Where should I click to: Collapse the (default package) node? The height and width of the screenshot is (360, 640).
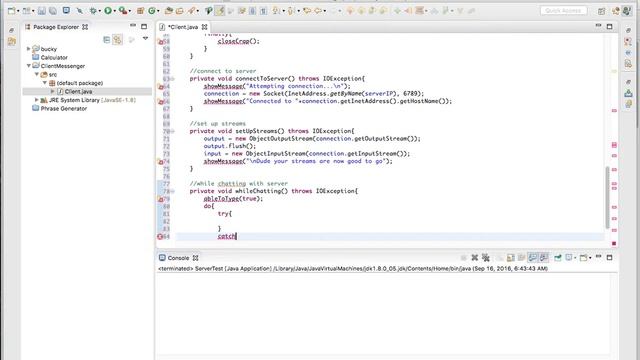tap(45, 83)
